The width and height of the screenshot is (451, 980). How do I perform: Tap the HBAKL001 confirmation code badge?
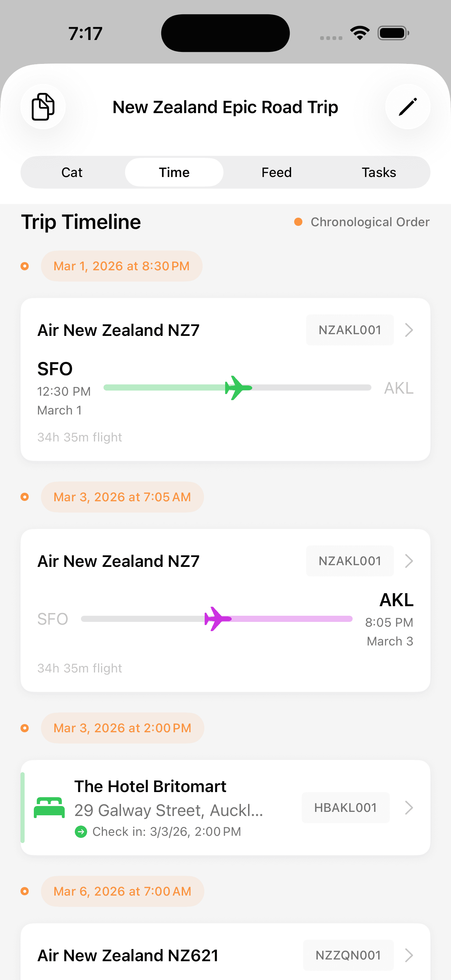pos(345,807)
